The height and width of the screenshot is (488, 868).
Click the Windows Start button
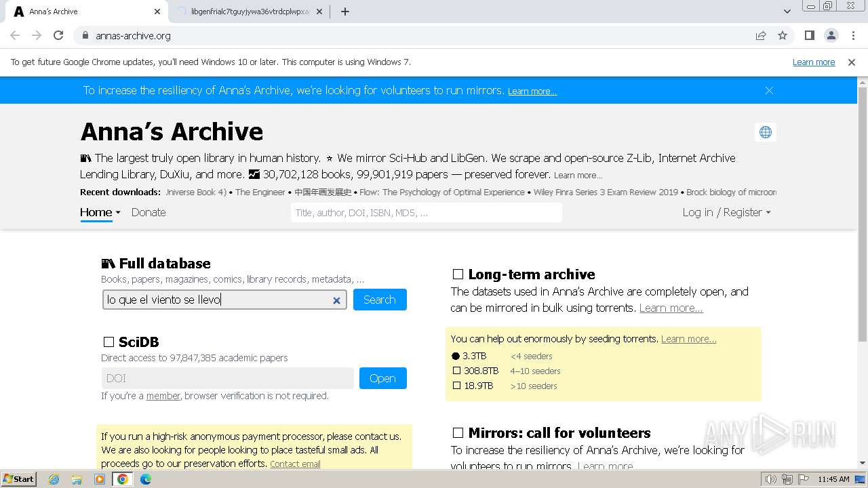(19, 479)
